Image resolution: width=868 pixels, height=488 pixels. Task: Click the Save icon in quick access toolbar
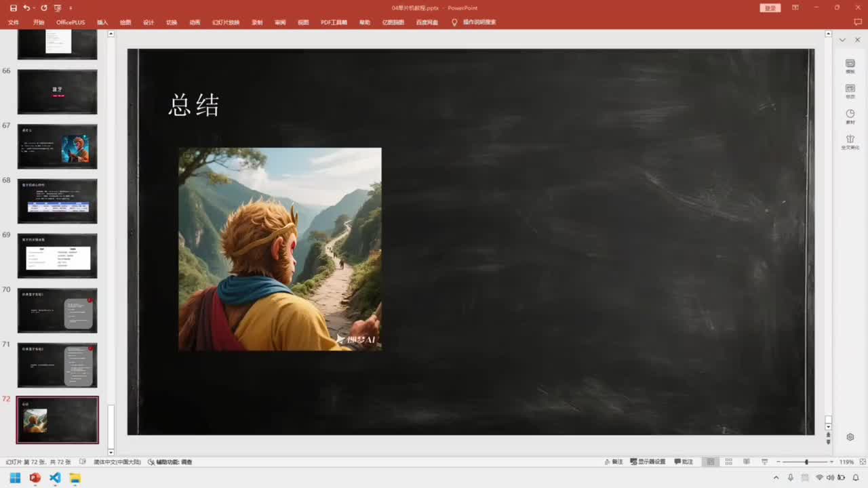point(13,7)
